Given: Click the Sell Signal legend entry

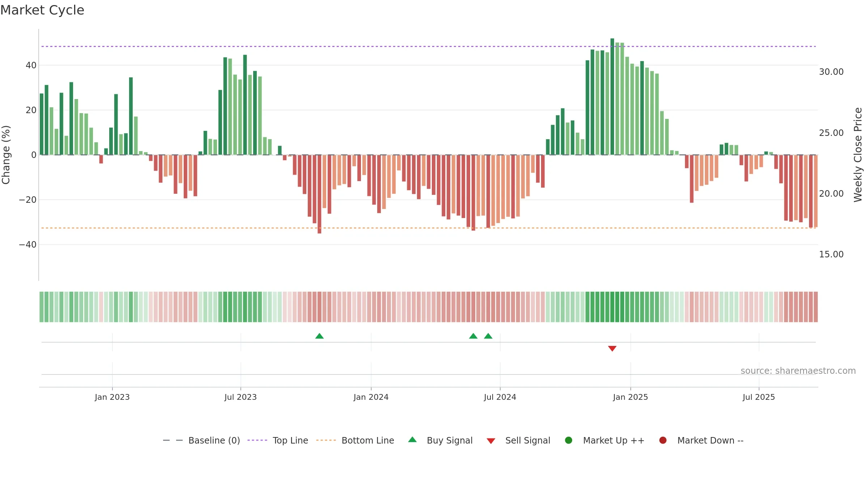Looking at the screenshot, I should 518,440.
